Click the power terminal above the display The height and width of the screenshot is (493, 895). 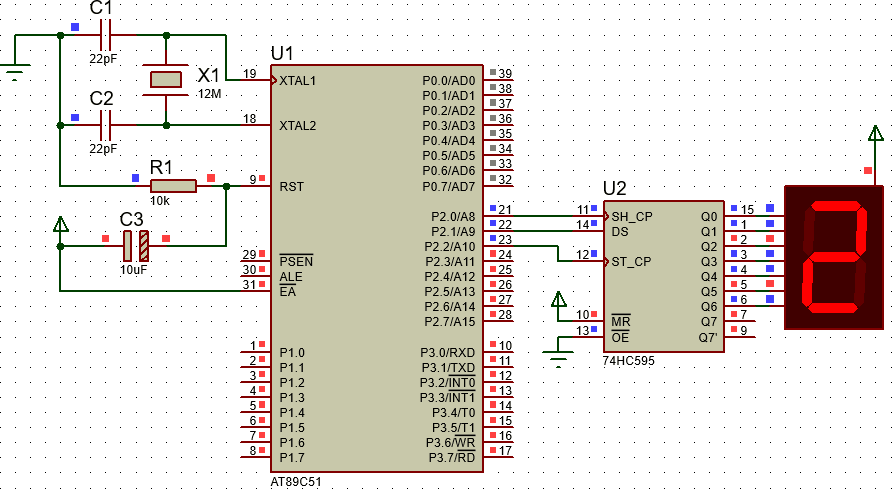coord(876,134)
